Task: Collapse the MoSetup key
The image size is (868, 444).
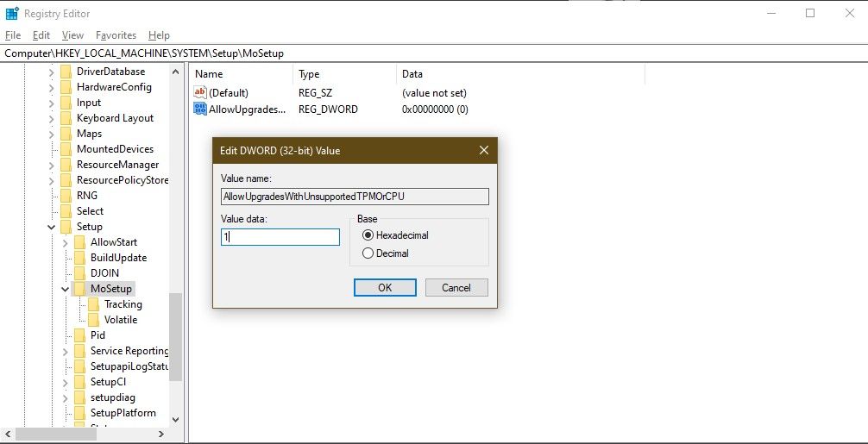Action: [x=66, y=288]
